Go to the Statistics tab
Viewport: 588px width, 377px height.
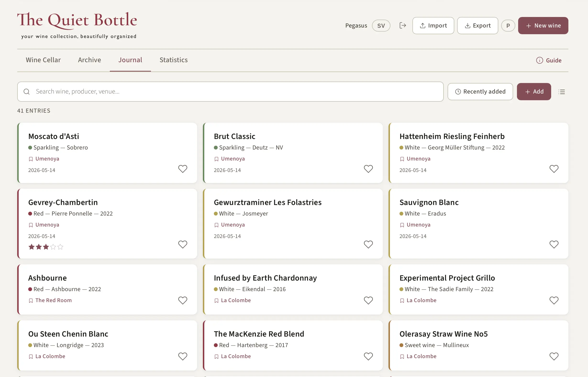(x=174, y=60)
